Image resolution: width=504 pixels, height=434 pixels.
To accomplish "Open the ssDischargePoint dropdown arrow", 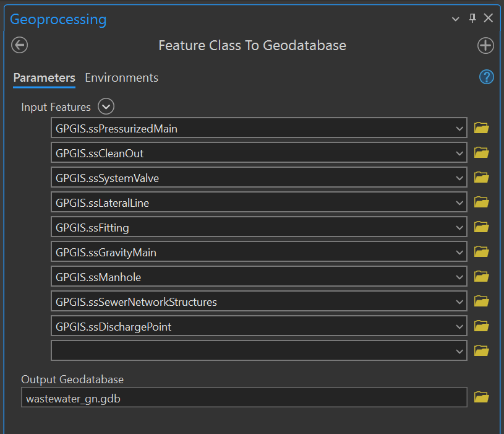I will click(x=459, y=327).
